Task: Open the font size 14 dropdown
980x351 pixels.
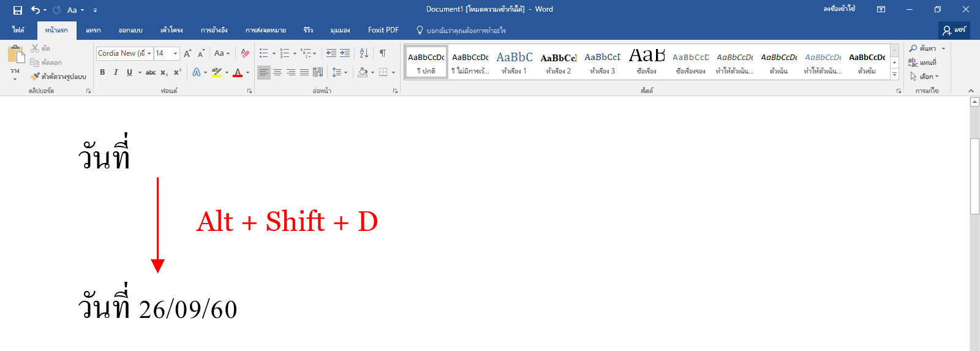Action: coord(175,53)
